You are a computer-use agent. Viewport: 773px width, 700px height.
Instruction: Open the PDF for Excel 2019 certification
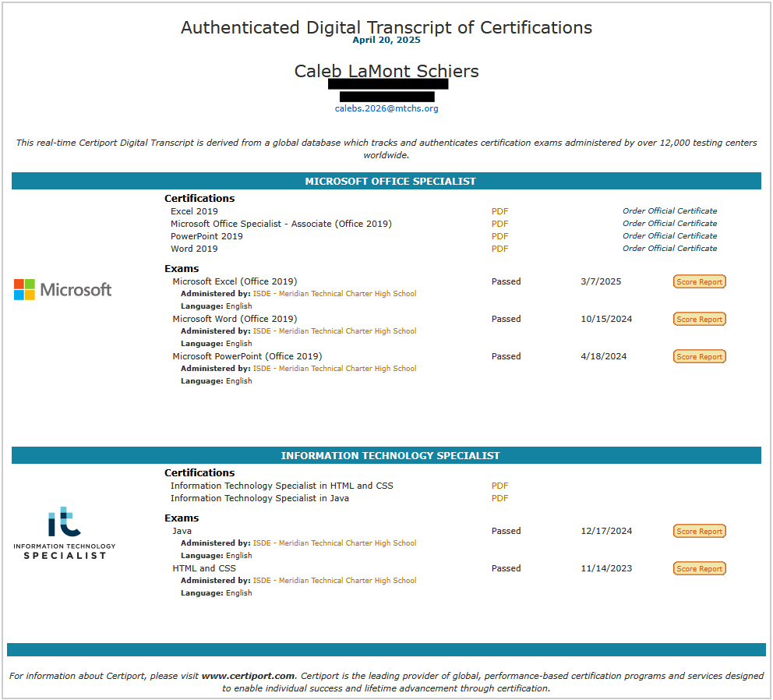point(499,211)
